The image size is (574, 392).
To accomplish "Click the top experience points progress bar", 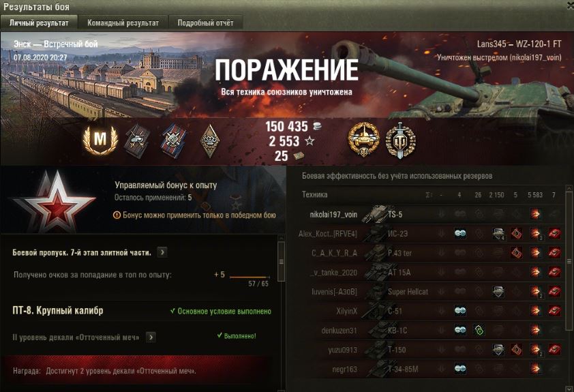I will (250, 277).
